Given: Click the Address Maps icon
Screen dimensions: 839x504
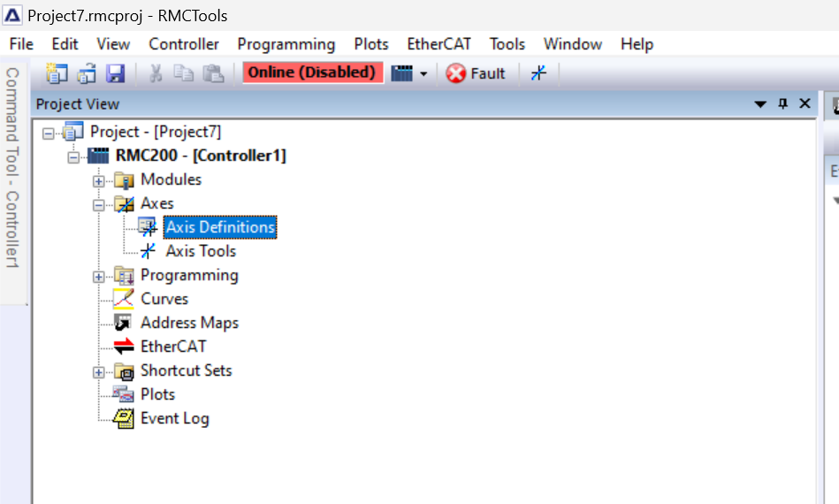Looking at the screenshot, I should pyautogui.click(x=123, y=323).
